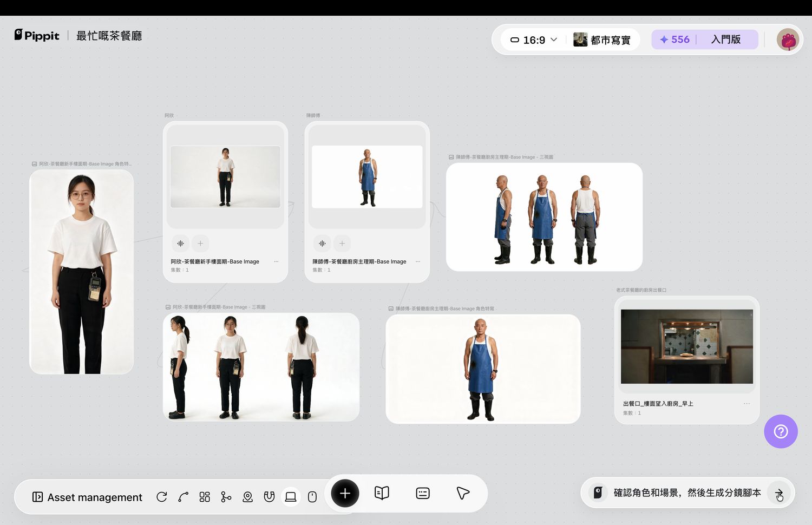Open the 都市寫實 style selector
The width and height of the screenshot is (812, 525).
[x=602, y=40]
